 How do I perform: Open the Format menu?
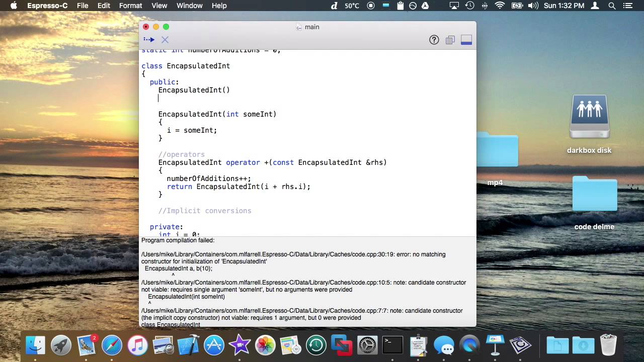[131, 6]
